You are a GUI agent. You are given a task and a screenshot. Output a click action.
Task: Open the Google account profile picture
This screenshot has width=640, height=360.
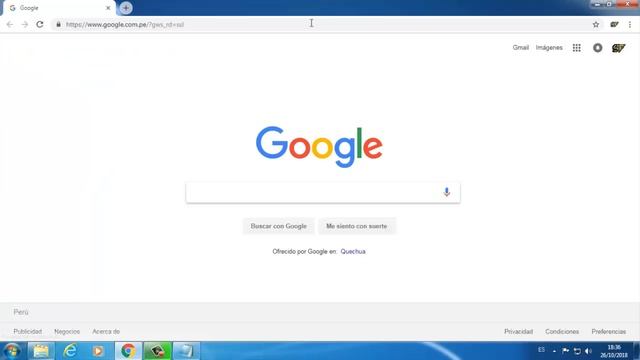618,48
